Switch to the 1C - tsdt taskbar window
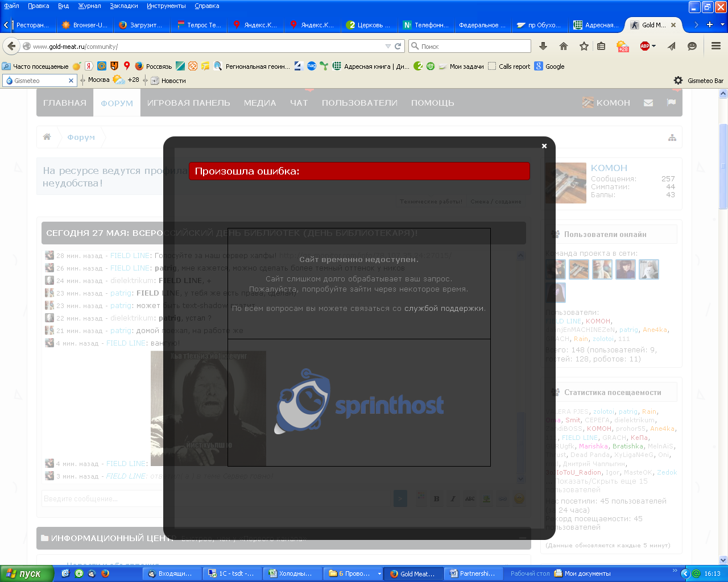Screen dimensions: 728x582 (x=232, y=574)
